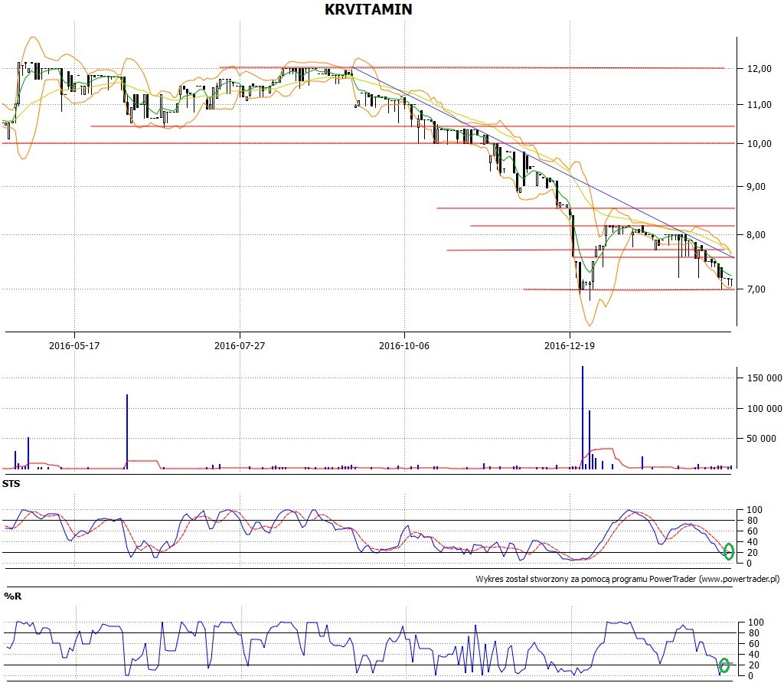Click the STS axis value 100
The width and height of the screenshot is (784, 683).
[754, 510]
